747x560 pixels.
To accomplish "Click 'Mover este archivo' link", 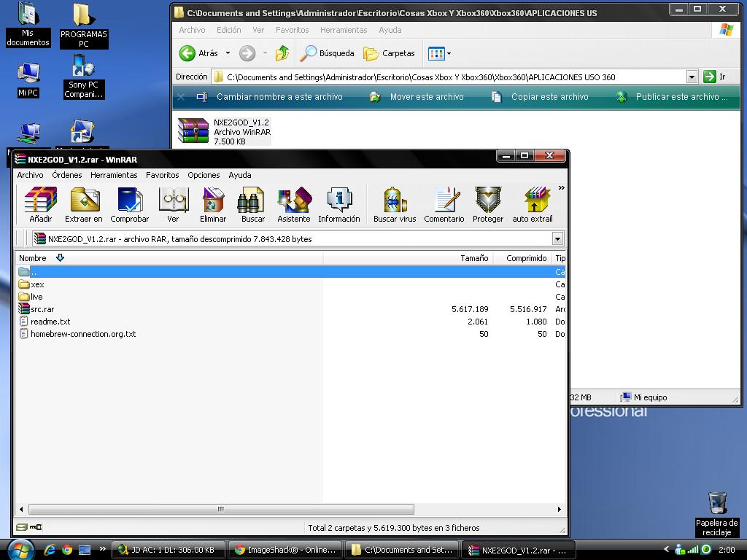I will 426,97.
